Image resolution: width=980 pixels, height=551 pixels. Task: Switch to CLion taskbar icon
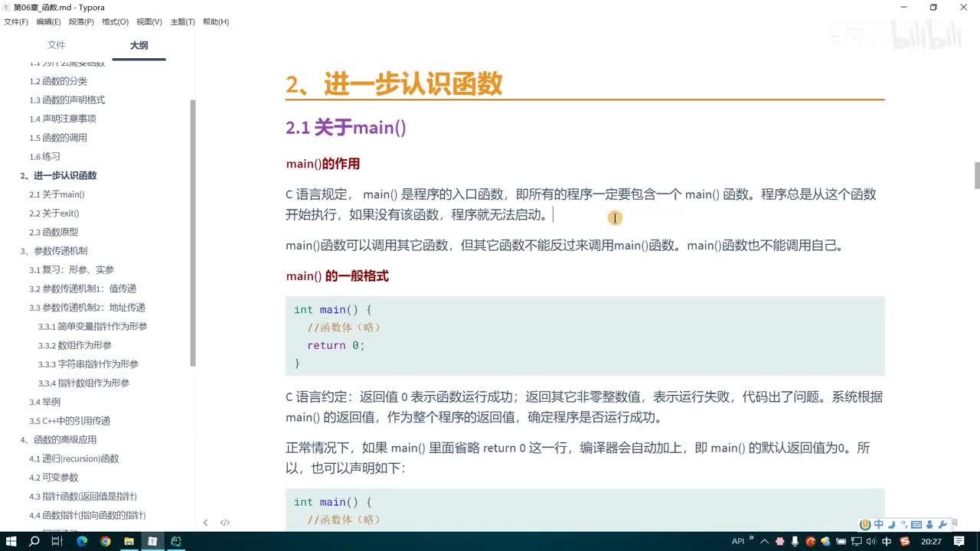click(176, 541)
